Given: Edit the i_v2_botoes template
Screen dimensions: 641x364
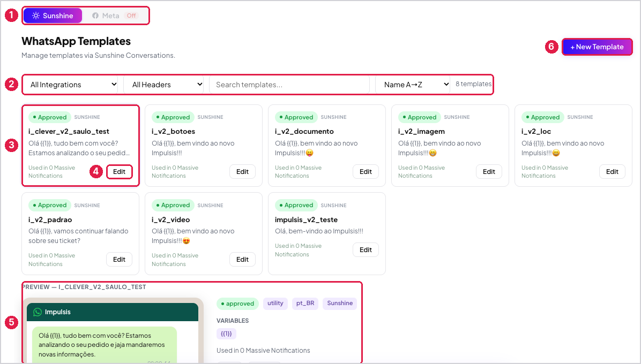Looking at the screenshot, I should (242, 172).
